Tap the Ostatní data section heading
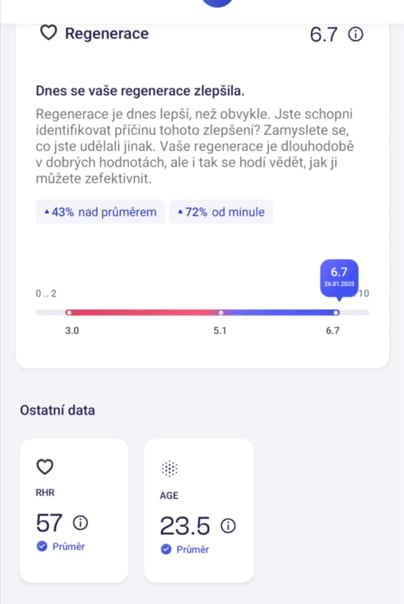The height and width of the screenshot is (604, 404). (x=57, y=410)
